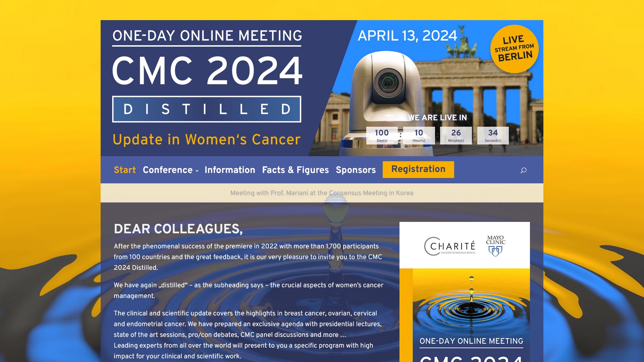This screenshot has height=362, width=644.
Task: Click the ONE-DAY ONLINE MEETING poster thumbnail
Action: point(471,341)
